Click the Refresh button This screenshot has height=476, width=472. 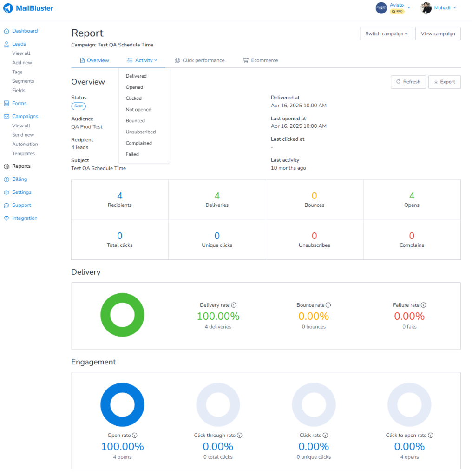pos(408,82)
